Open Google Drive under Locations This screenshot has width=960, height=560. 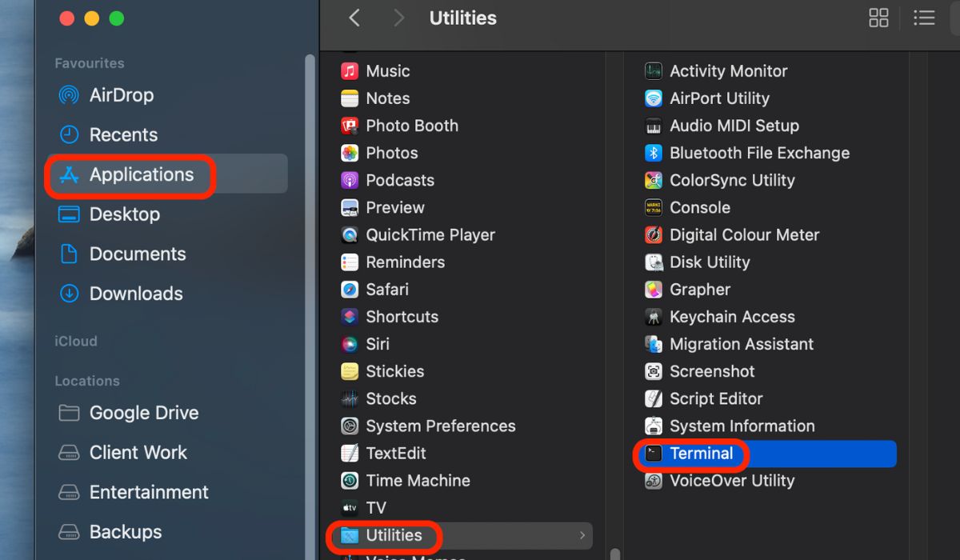coord(142,413)
